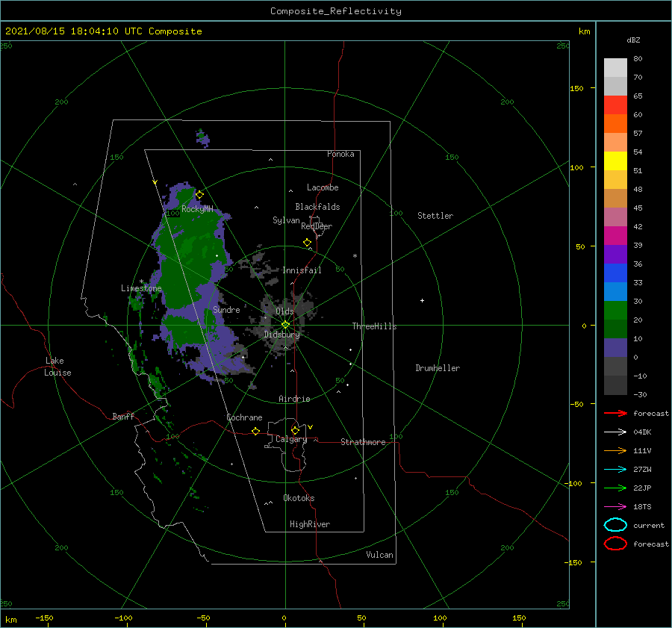Select yellow V marker right of Calgary diamond
672x628 pixels.
[x=311, y=427]
